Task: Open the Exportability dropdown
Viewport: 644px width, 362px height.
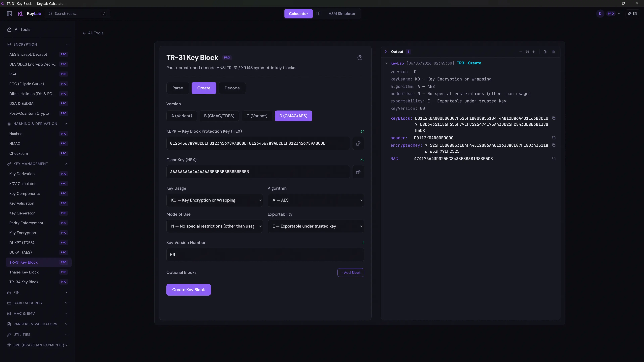Action: pos(316,226)
